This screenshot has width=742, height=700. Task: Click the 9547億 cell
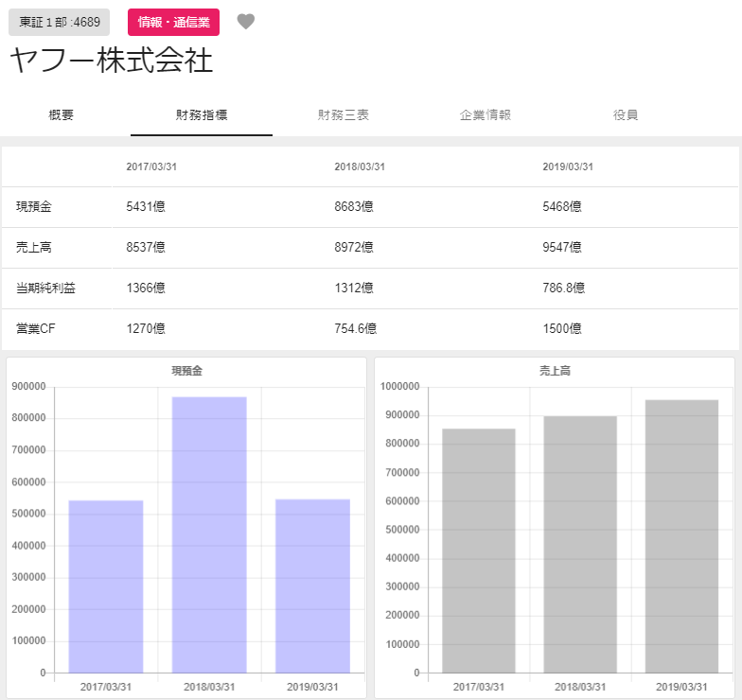pos(562,248)
